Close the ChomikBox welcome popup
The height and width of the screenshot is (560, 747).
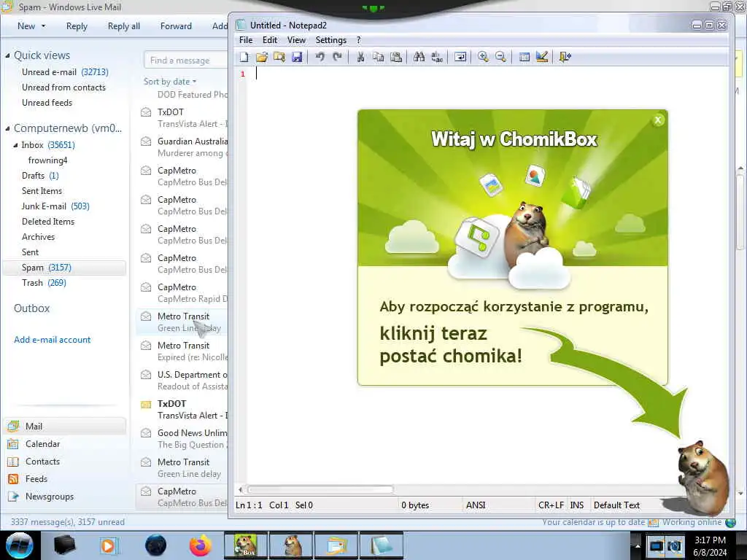pyautogui.click(x=658, y=120)
